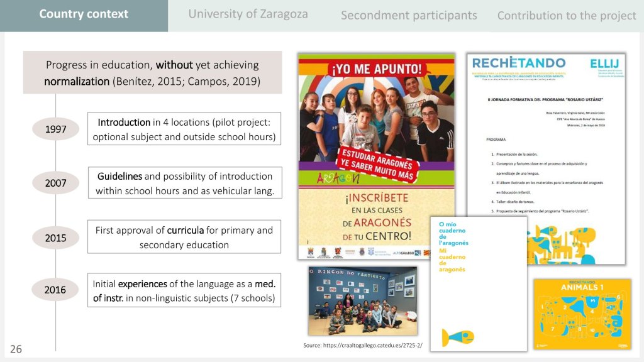Viewport: 644px width, 362px height.
Task: Click the RECHETANDO logo heading
Action: [519, 63]
